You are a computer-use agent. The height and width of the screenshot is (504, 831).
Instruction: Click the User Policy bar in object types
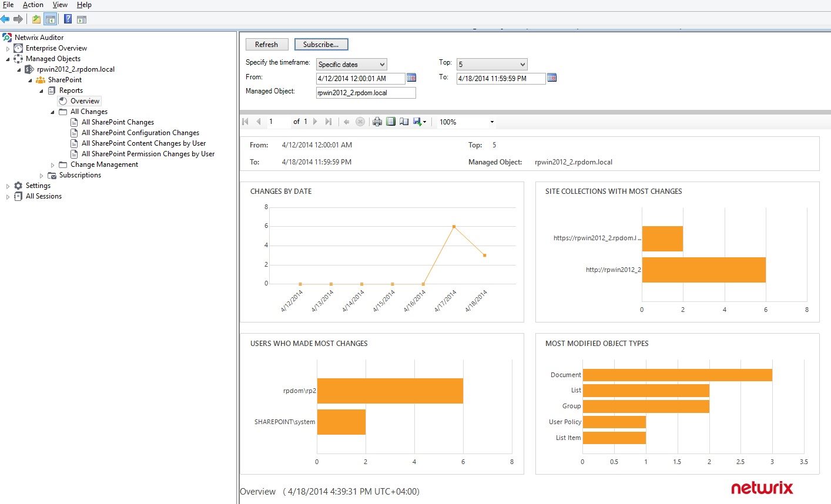(614, 422)
